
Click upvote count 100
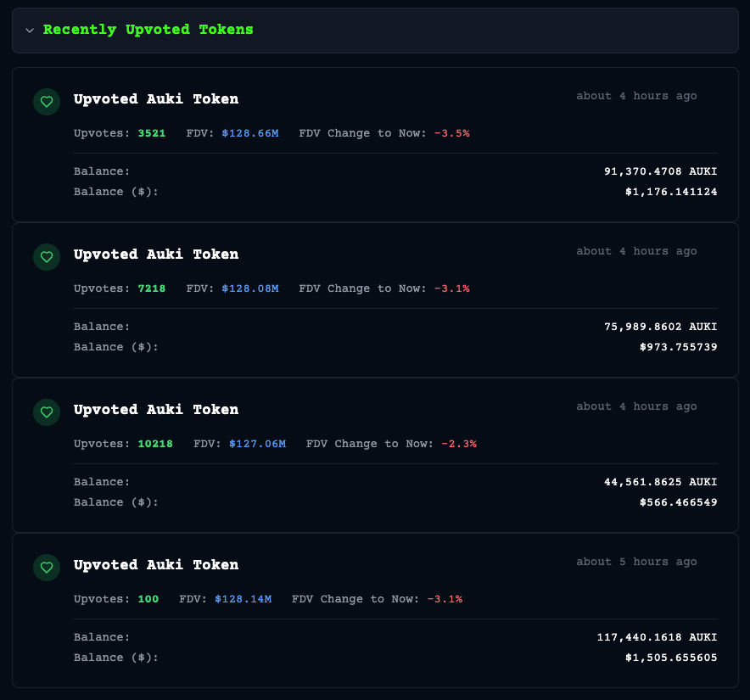pyautogui.click(x=148, y=599)
